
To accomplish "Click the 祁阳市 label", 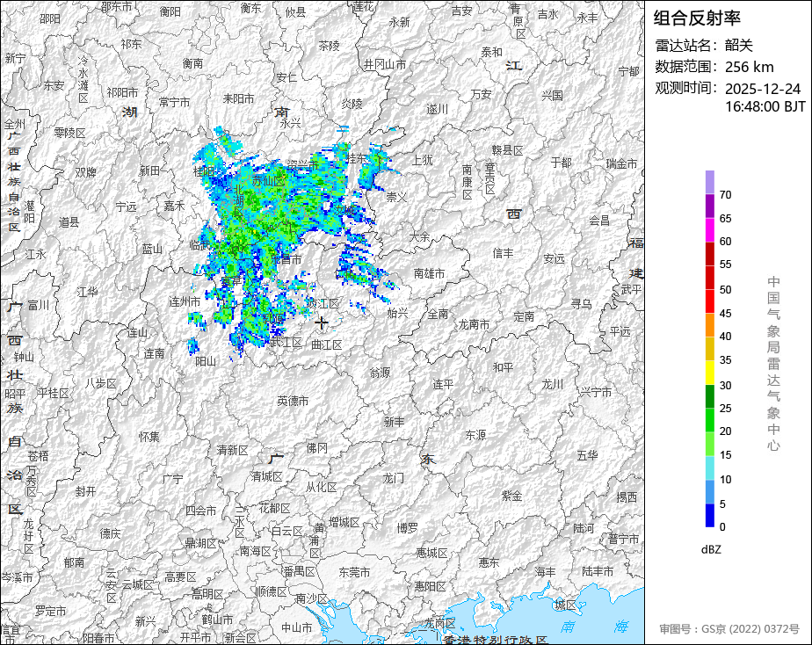I will coord(123,92).
